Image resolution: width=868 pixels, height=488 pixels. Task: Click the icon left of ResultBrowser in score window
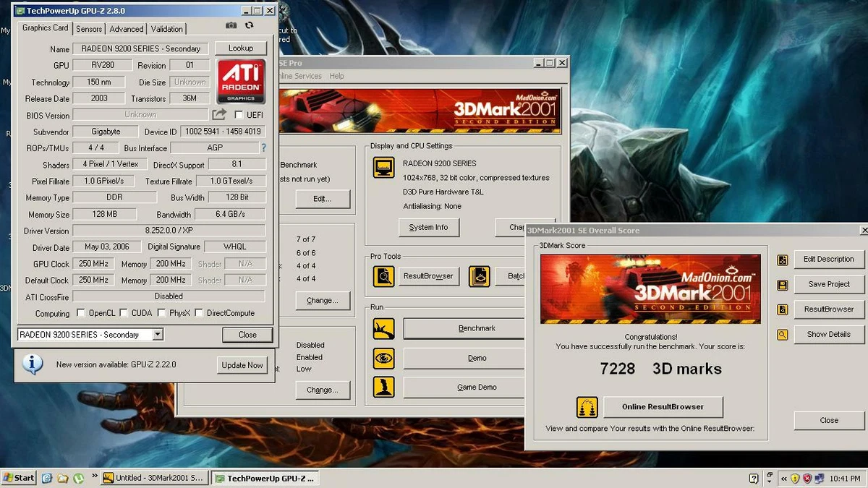tap(783, 309)
